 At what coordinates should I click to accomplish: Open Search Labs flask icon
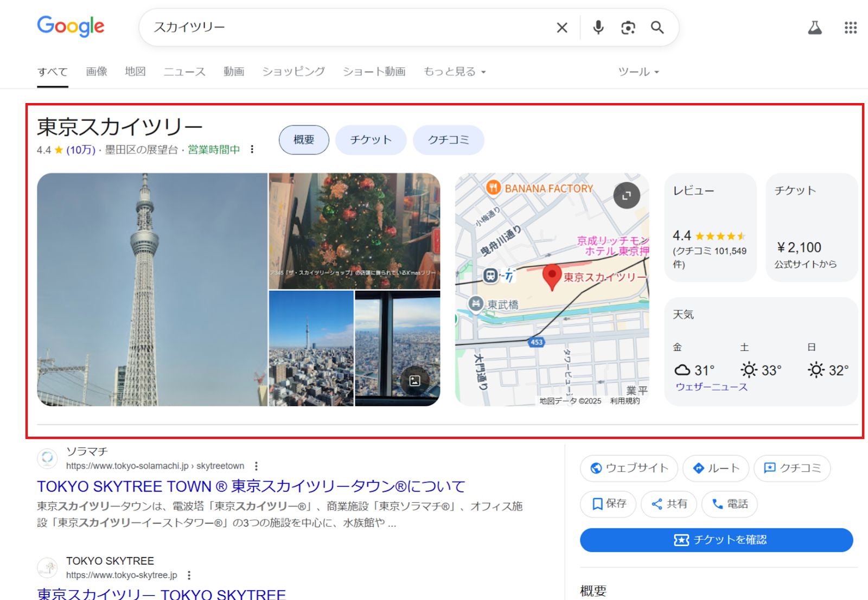click(x=815, y=28)
